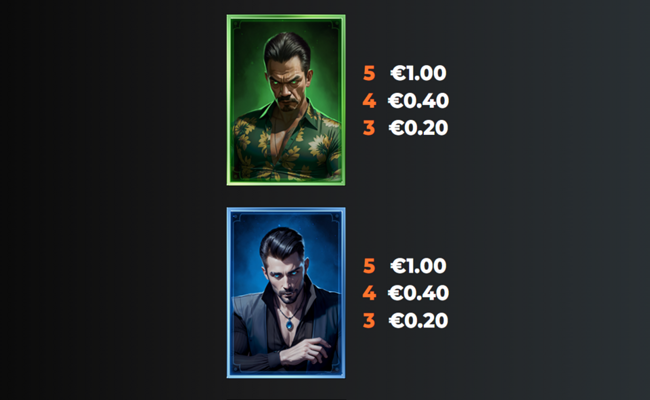Click the man's hand on the blue card
Viewport: 650px width, 400px height.
coord(306,351)
